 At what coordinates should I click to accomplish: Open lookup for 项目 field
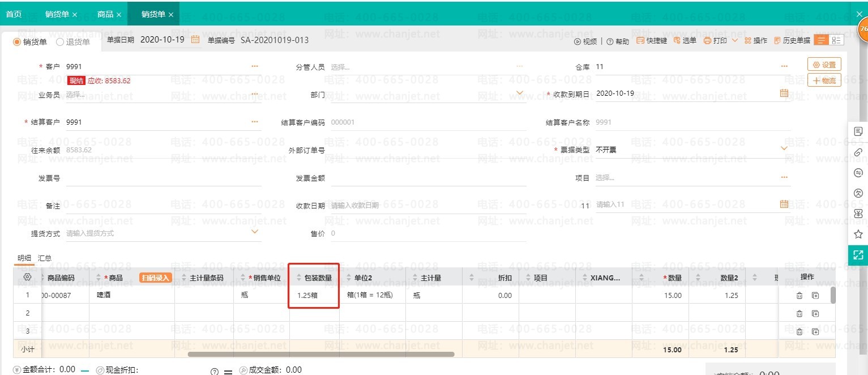(784, 177)
